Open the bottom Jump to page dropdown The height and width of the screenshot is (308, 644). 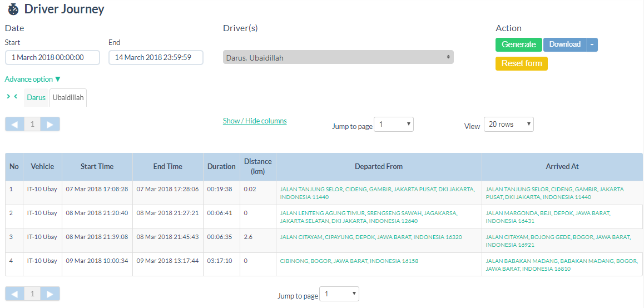tap(339, 294)
